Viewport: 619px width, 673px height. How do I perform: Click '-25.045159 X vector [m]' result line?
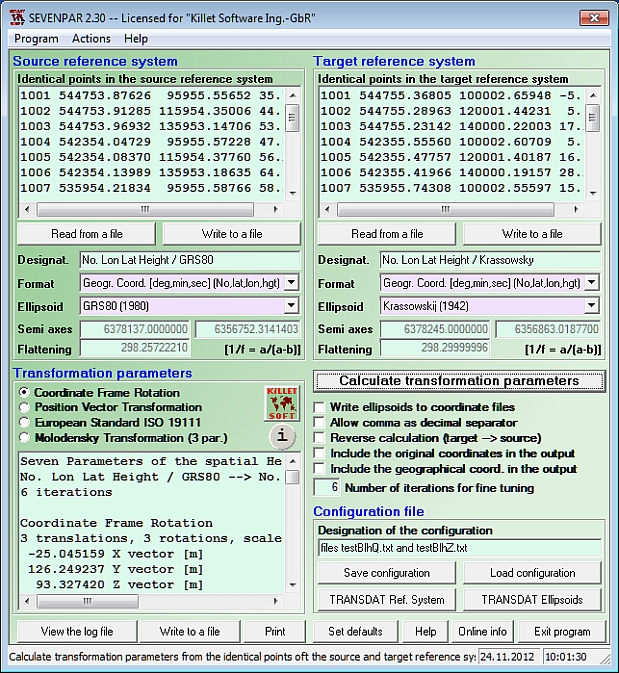coord(115,554)
